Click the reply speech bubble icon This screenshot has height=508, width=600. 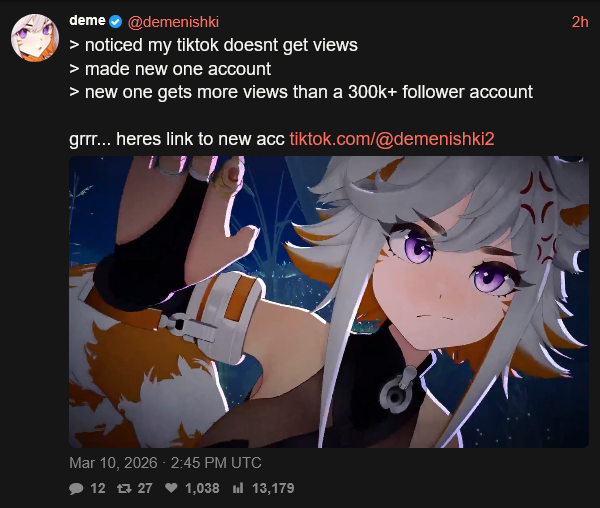pos(76,488)
